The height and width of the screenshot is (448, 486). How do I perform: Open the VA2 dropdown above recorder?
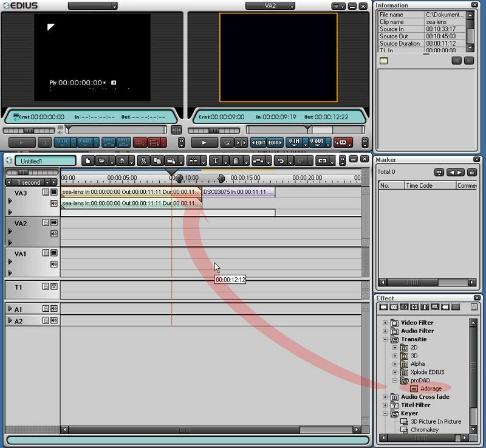(x=270, y=6)
